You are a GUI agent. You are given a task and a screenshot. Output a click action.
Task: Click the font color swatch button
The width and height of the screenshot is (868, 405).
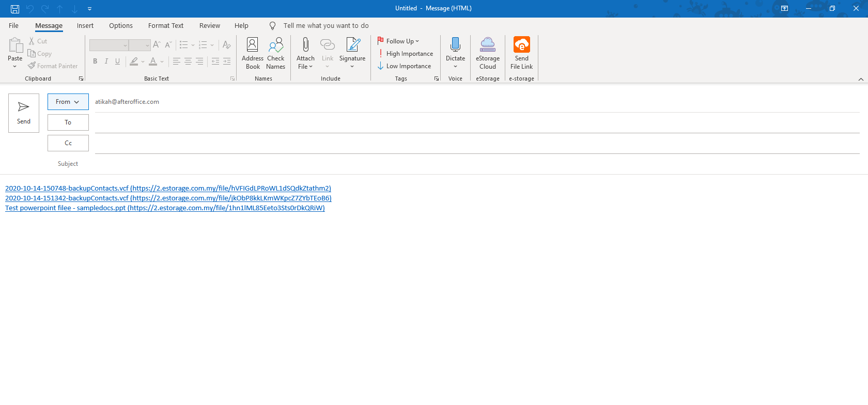point(153,61)
